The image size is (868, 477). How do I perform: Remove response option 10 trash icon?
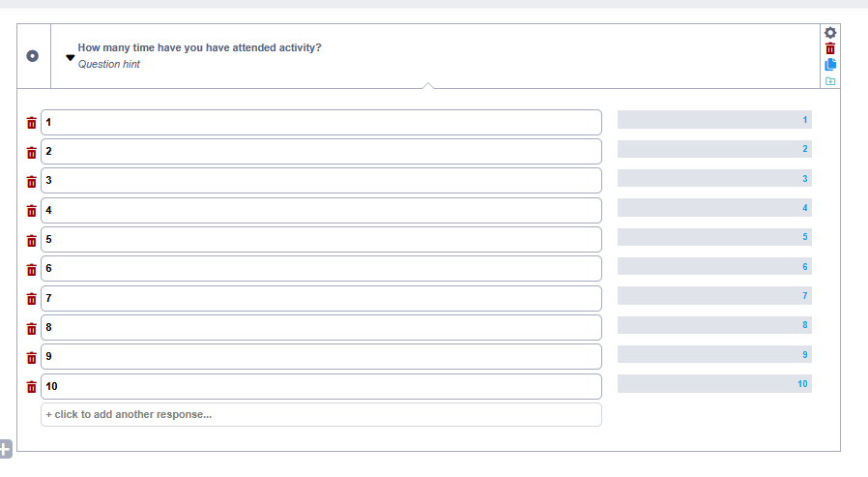click(31, 387)
